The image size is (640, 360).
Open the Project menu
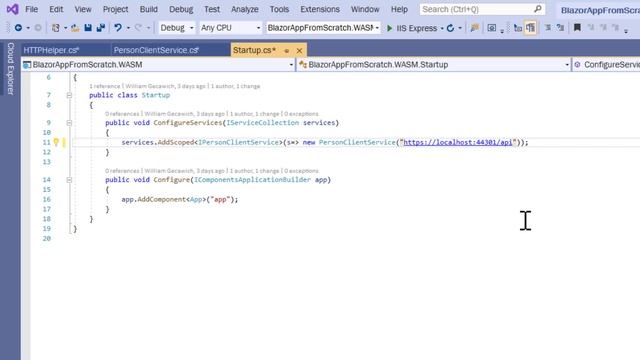[115, 9]
